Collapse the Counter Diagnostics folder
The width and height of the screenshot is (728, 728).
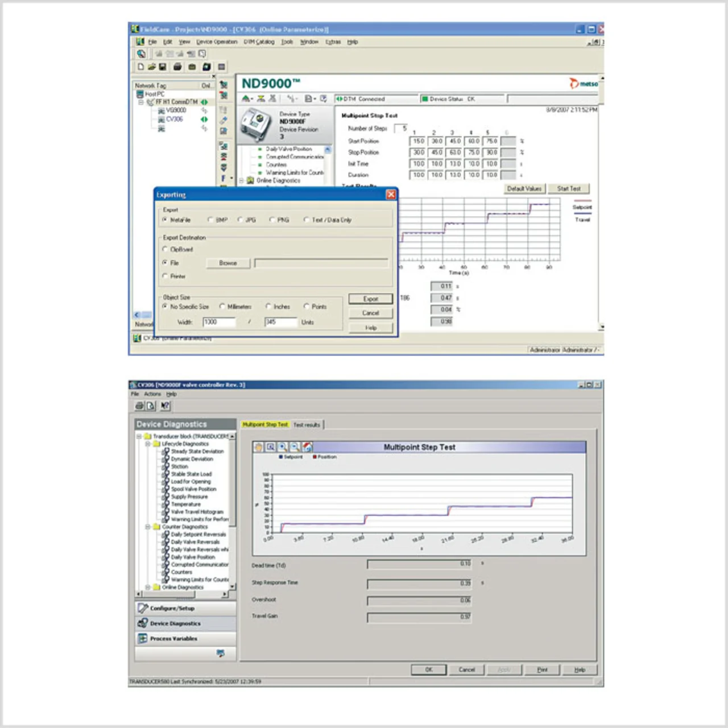(147, 527)
